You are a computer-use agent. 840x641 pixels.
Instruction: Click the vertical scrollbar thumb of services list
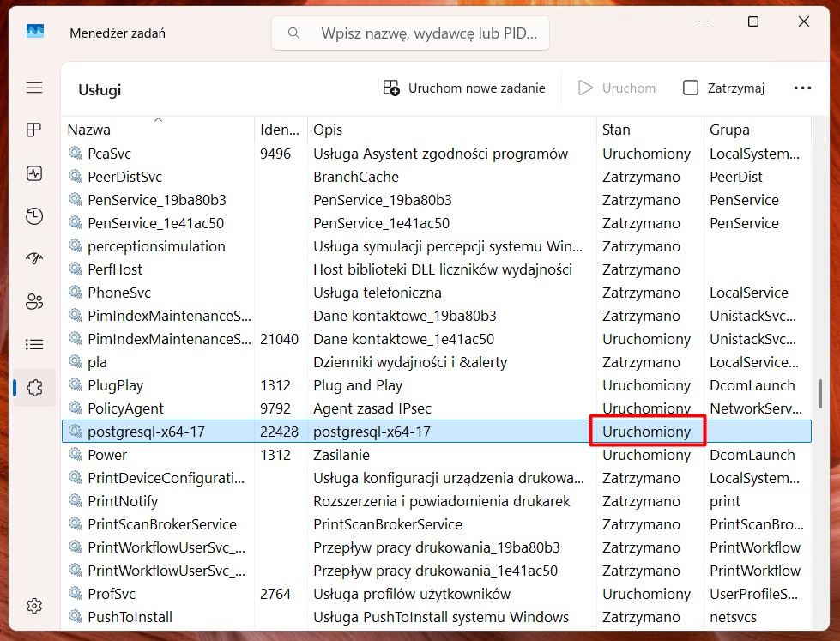[x=820, y=393]
